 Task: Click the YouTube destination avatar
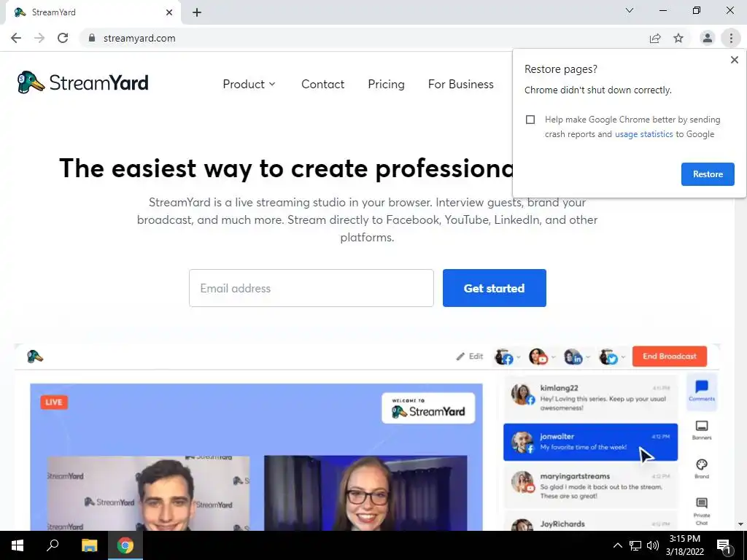[x=539, y=357]
